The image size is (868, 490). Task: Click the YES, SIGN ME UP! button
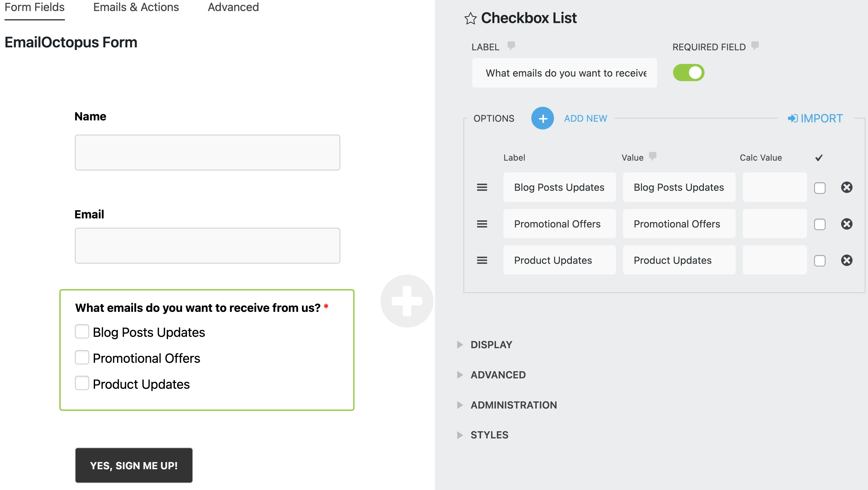pos(134,465)
